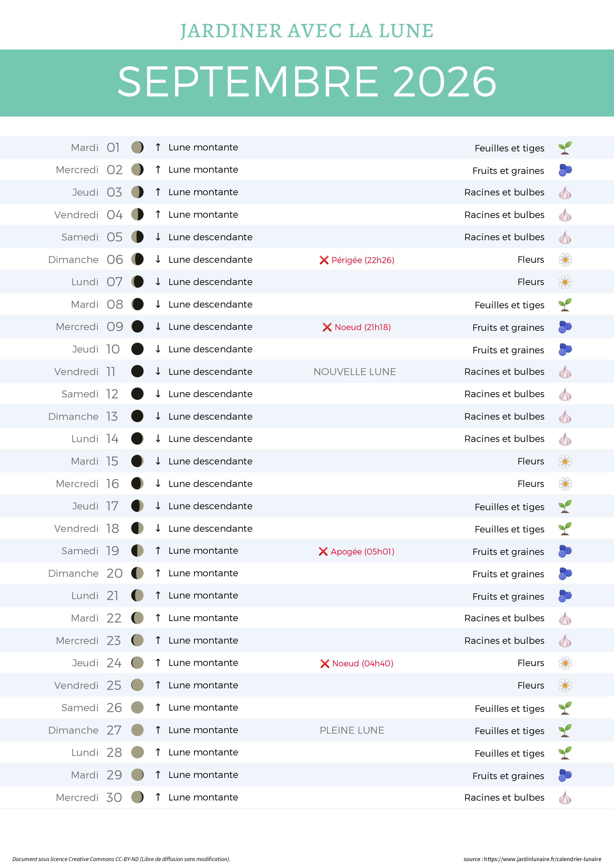Click the seedling icon for Mardi 01
614x868 pixels.
565,148
